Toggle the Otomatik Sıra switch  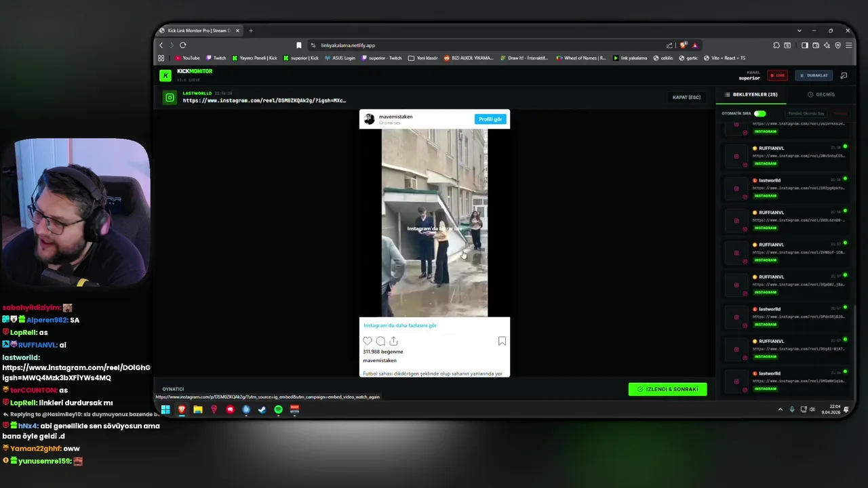pyautogui.click(x=759, y=113)
